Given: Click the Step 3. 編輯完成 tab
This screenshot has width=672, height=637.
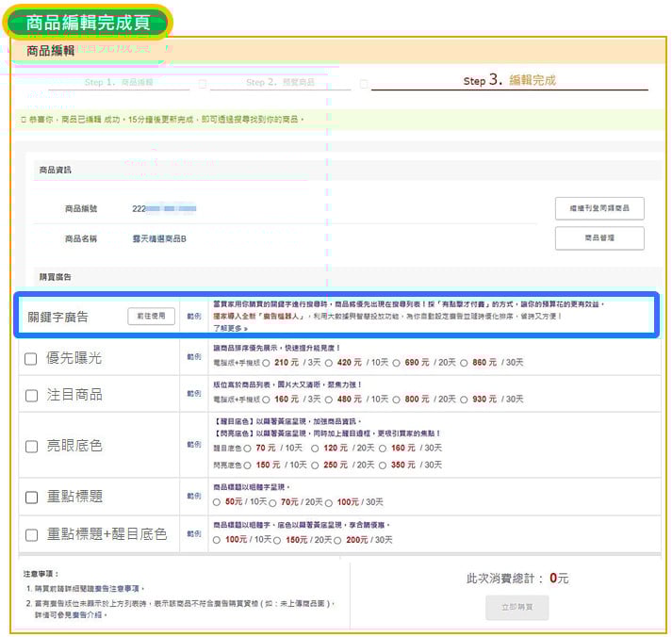Looking at the screenshot, I should click(509, 81).
